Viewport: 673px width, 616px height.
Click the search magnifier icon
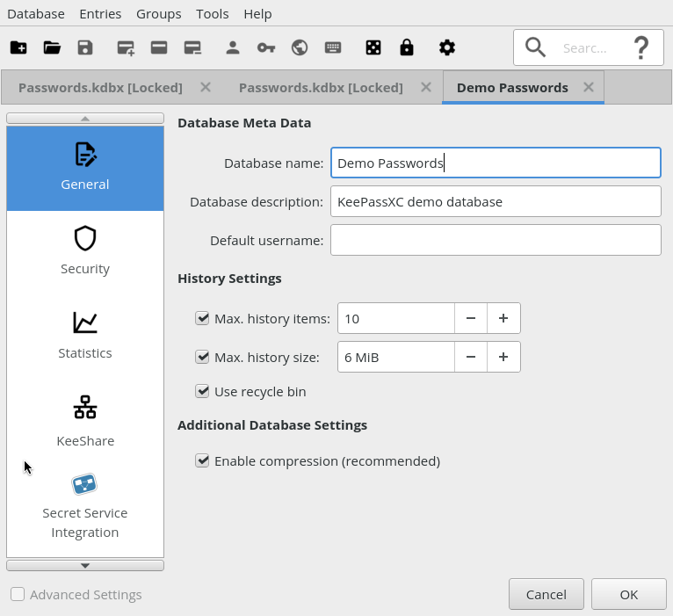click(535, 47)
